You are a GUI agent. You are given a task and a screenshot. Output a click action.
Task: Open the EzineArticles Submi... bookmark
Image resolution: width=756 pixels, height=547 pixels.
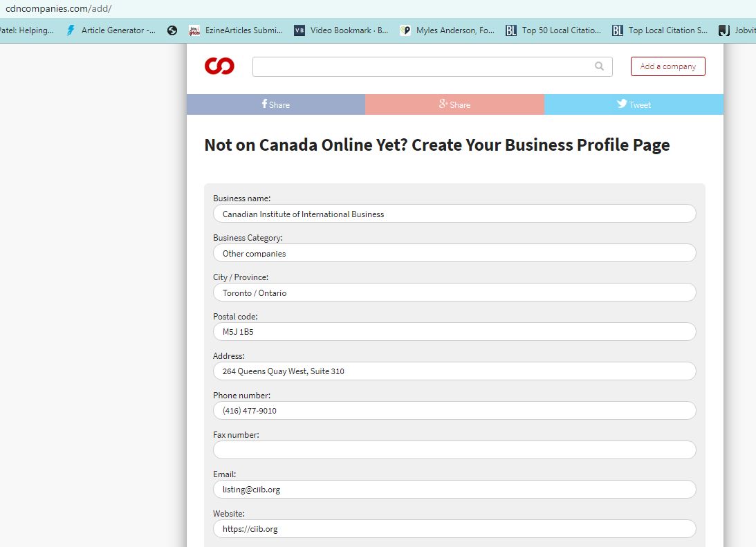236,30
